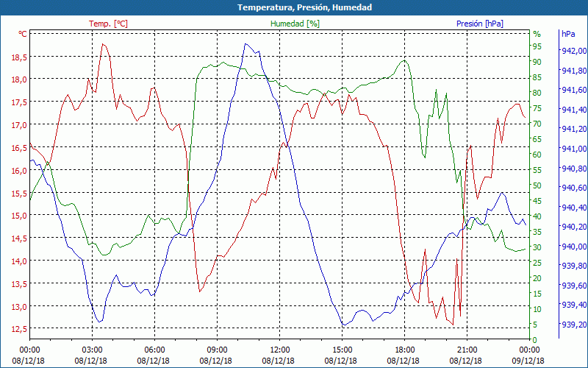Click the "13,5" temperature axis value

[20, 284]
